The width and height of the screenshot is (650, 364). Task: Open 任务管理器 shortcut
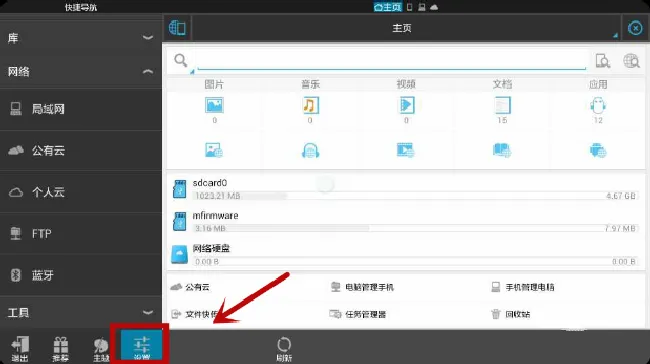click(x=358, y=314)
